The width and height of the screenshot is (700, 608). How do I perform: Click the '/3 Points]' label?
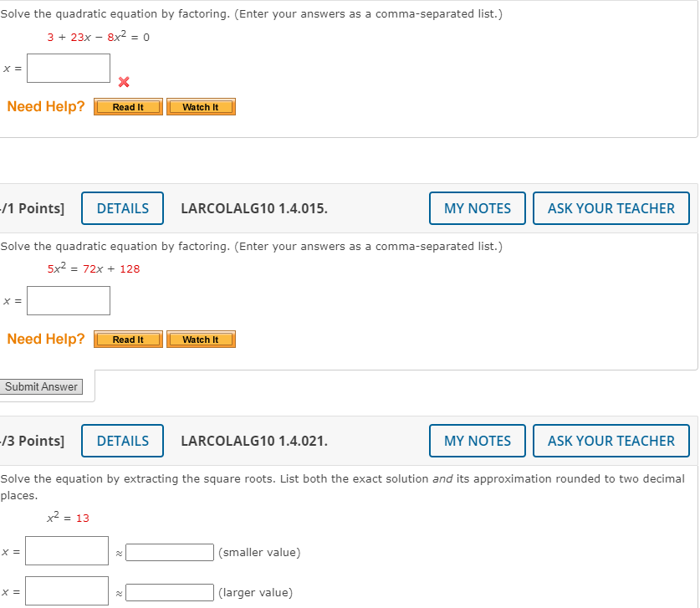pos(32,441)
